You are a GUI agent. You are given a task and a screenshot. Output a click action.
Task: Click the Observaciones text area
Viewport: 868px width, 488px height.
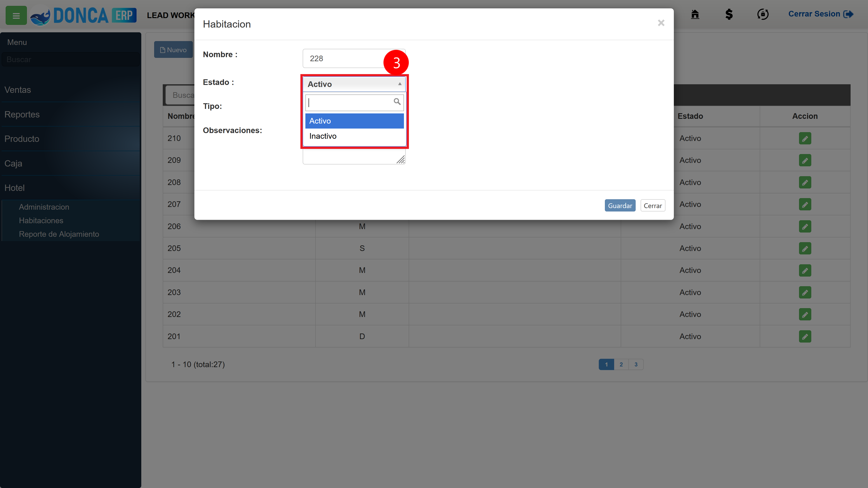point(354,157)
